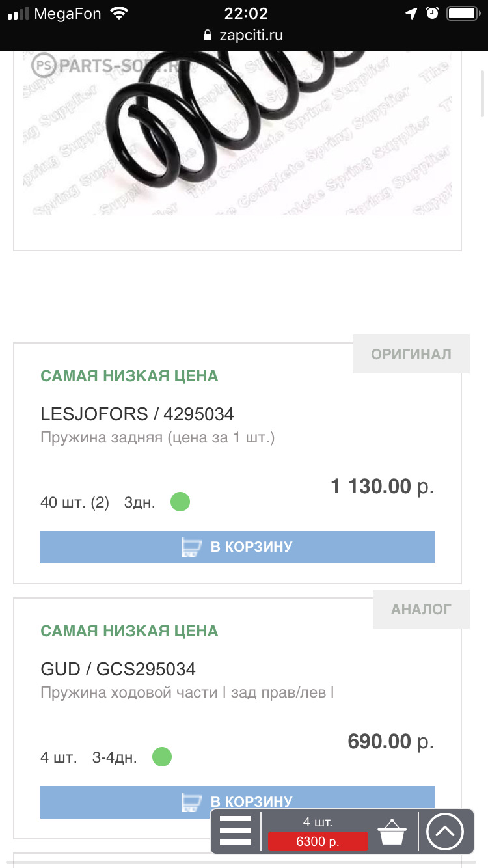The image size is (488, 868).
Task: Tap the alarm clock status icon
Action: [432, 13]
